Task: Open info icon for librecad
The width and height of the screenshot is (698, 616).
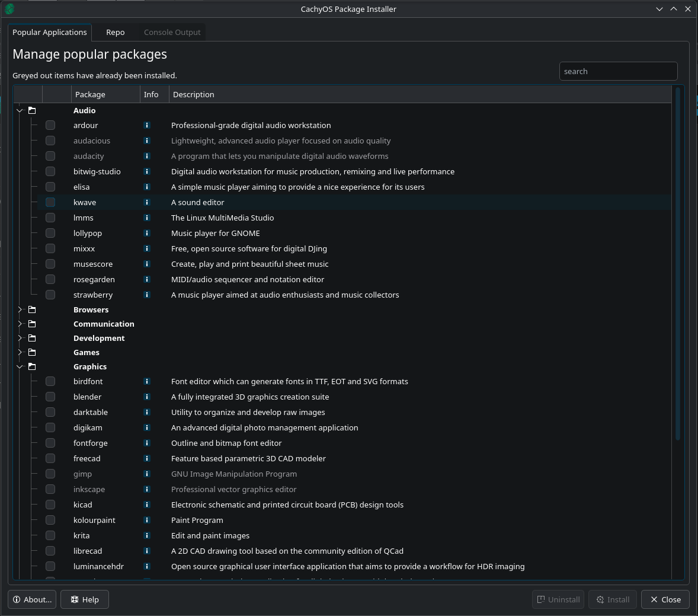Action: [x=147, y=551]
